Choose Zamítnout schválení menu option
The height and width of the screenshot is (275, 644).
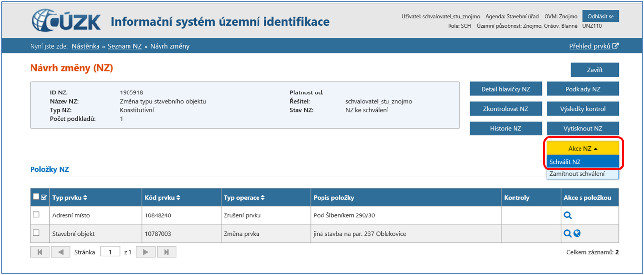(x=582, y=174)
